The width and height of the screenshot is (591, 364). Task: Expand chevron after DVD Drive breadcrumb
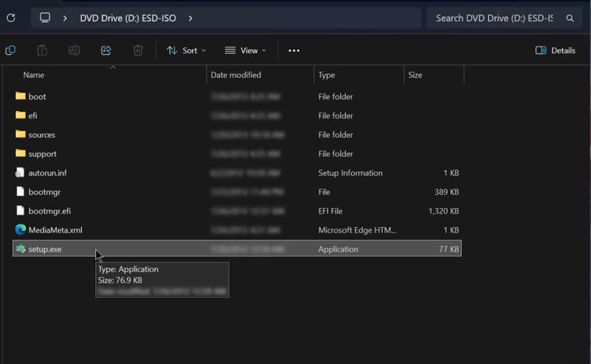point(191,18)
